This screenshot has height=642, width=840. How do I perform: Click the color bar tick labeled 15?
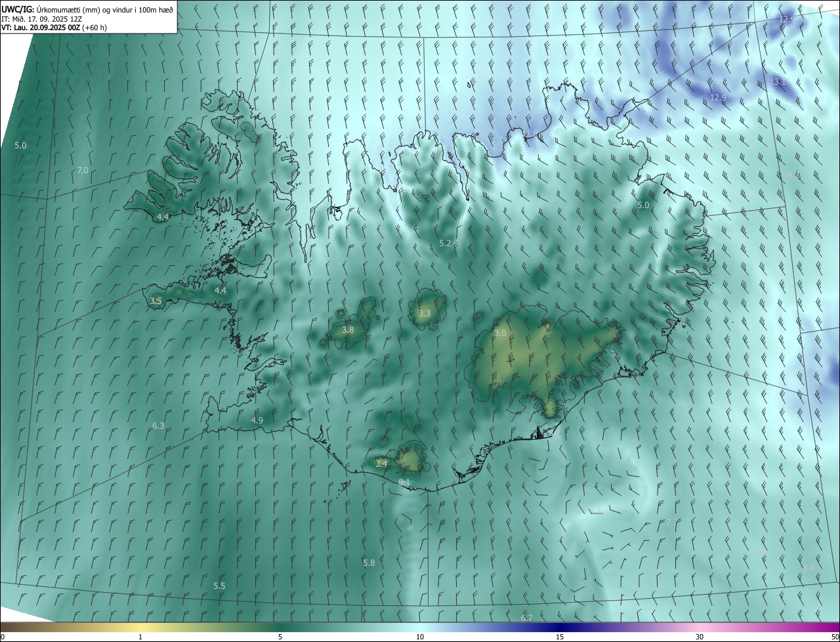coord(560,637)
